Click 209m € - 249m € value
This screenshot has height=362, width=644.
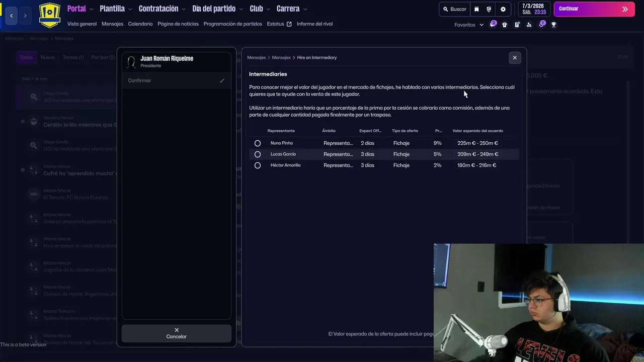(477, 154)
